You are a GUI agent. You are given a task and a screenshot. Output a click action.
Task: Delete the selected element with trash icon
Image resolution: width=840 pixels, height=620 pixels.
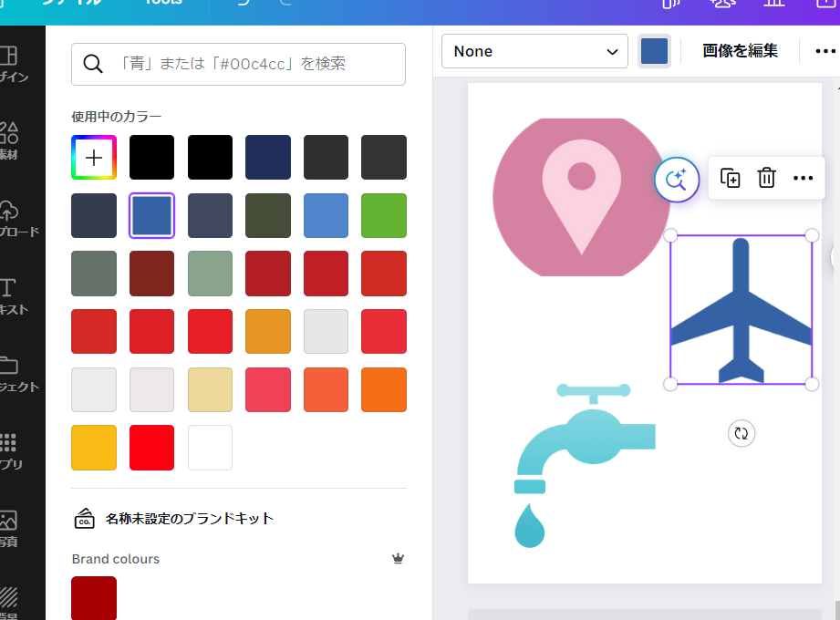coord(767,178)
